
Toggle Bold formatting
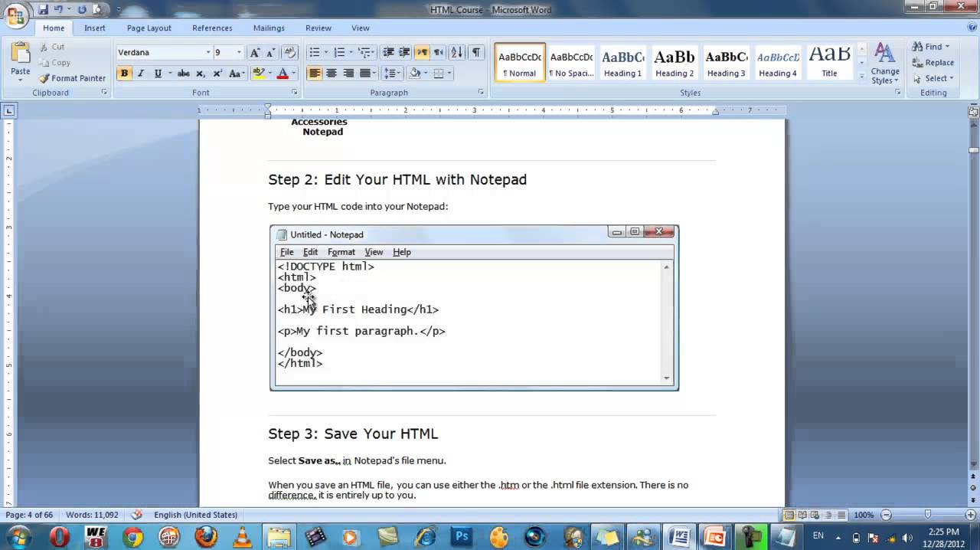pos(124,74)
